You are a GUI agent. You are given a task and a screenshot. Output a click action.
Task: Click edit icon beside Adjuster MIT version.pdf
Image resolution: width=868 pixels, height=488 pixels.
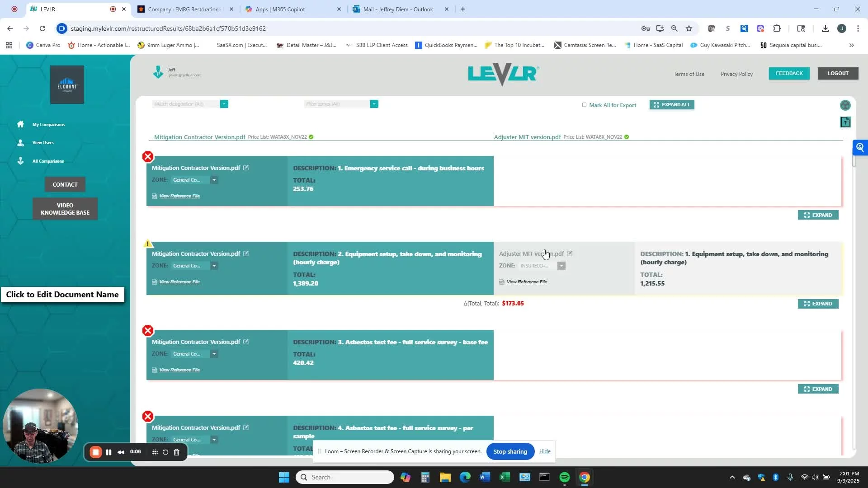point(570,254)
